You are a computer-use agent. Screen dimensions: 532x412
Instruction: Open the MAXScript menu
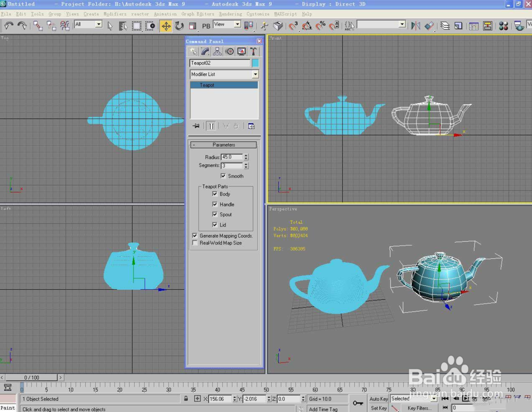(x=285, y=14)
